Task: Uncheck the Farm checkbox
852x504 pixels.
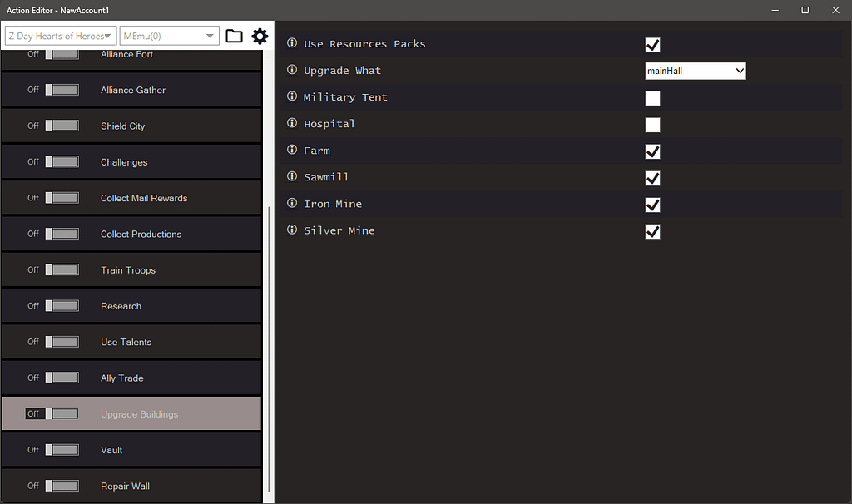Action: click(652, 151)
